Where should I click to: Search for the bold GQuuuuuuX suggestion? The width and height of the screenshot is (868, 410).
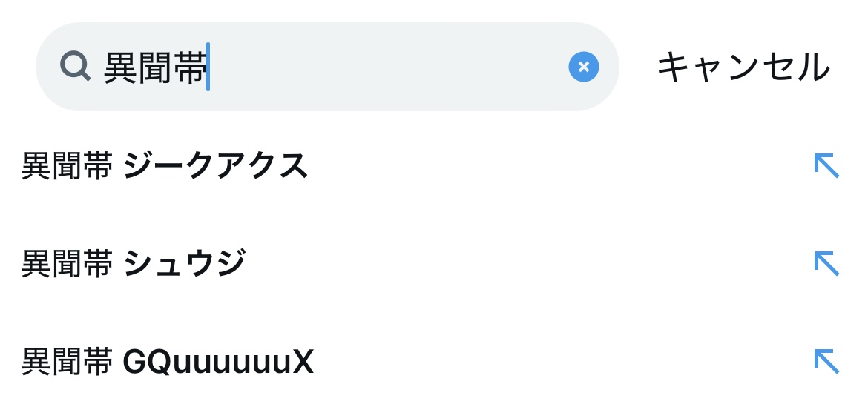click(x=218, y=363)
